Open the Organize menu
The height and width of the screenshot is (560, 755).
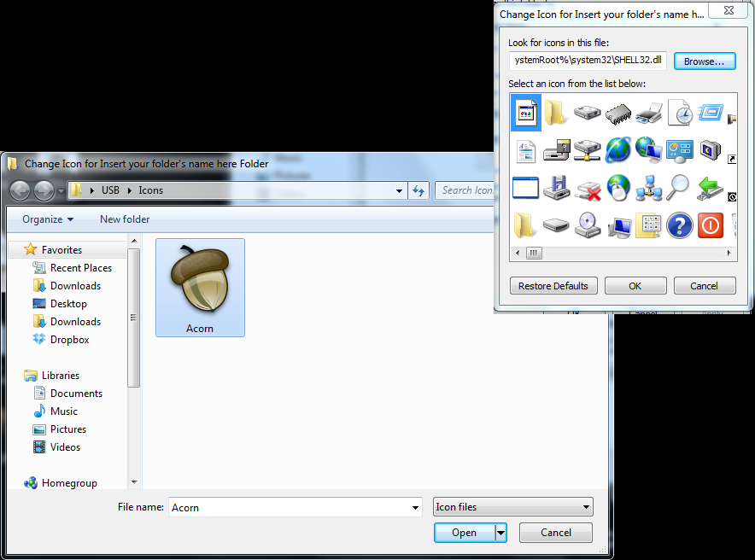click(x=46, y=219)
